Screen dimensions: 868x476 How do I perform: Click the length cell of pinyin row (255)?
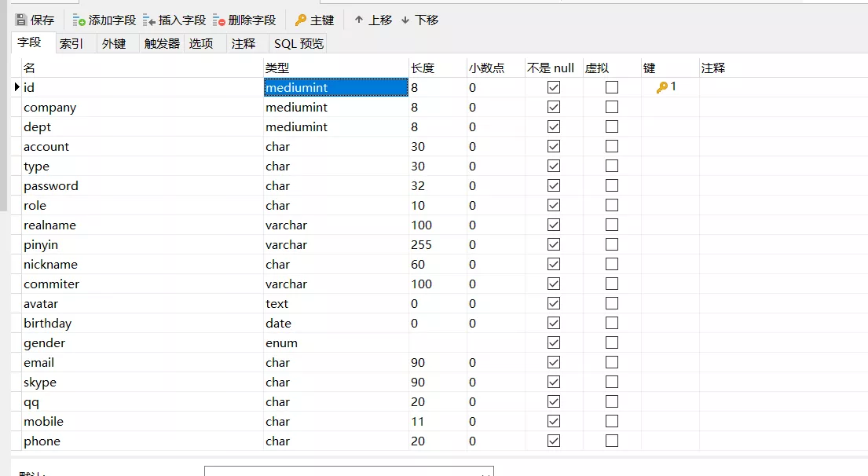click(438, 244)
